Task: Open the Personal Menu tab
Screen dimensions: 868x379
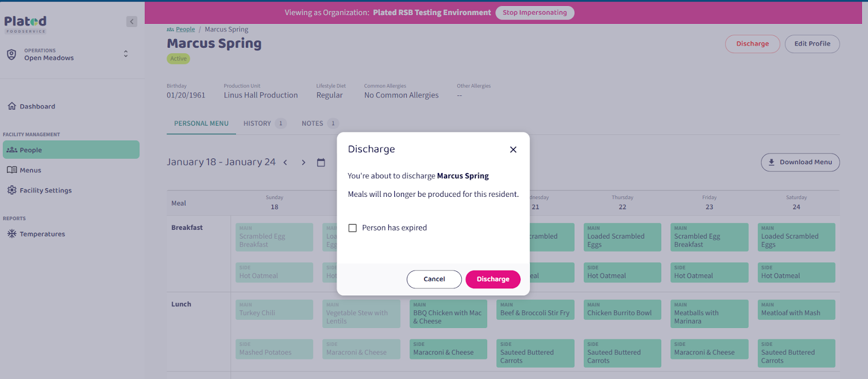Action: tap(201, 124)
